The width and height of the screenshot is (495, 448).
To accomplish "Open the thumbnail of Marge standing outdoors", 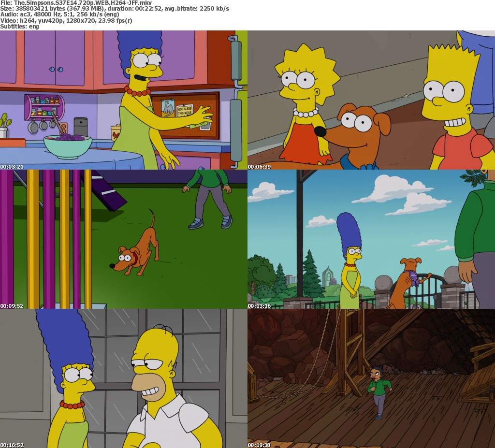I will point(371,239).
